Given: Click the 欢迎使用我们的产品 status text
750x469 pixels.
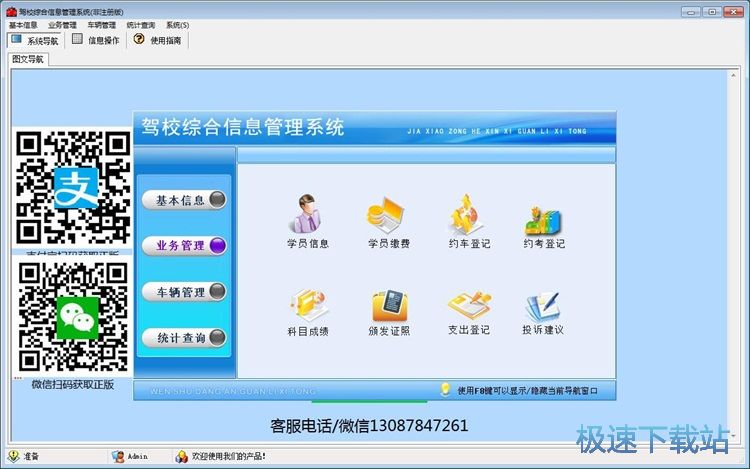Looking at the screenshot, I should (x=229, y=457).
